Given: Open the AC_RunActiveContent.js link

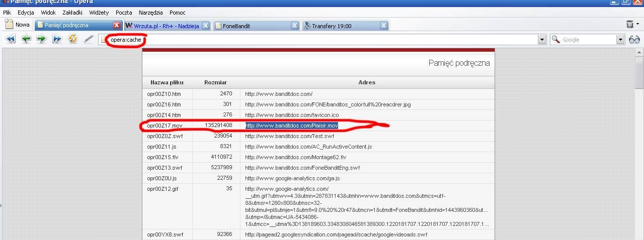Looking at the screenshot, I should tap(308, 147).
